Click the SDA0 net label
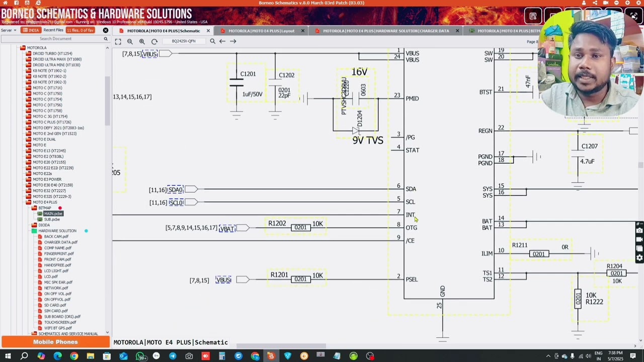This screenshot has width=644, height=362. [175, 190]
